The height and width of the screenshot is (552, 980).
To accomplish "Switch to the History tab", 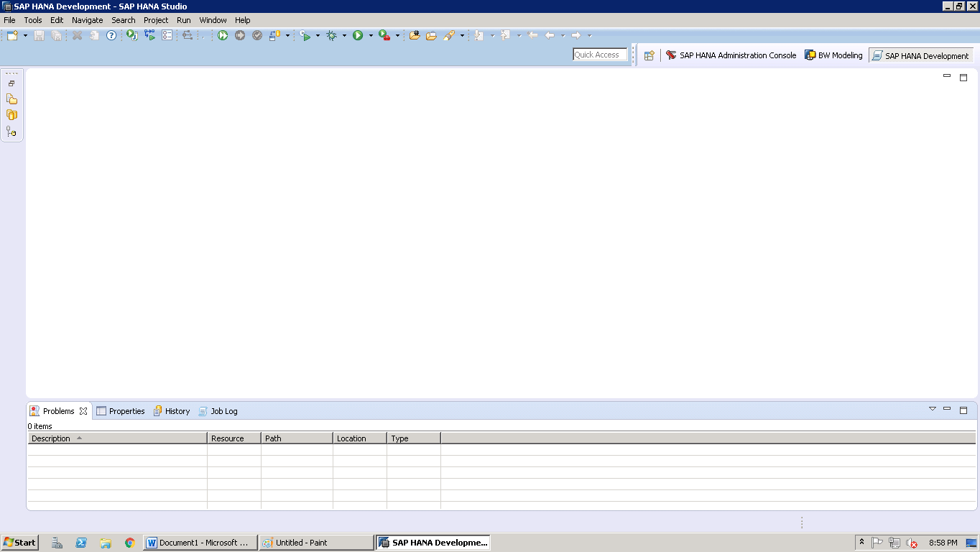I will click(x=172, y=411).
